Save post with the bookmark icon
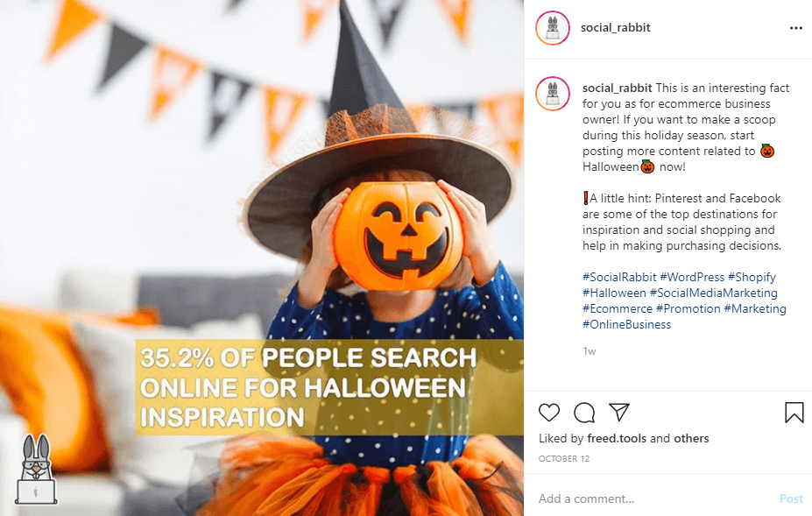Viewport: 812px width, 516px height. click(794, 413)
